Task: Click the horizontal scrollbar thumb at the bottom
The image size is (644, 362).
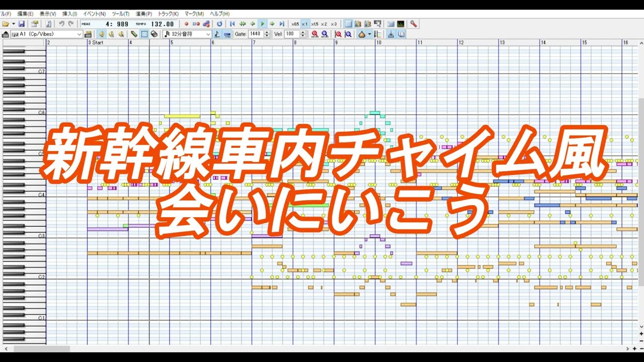Action: pos(42,348)
